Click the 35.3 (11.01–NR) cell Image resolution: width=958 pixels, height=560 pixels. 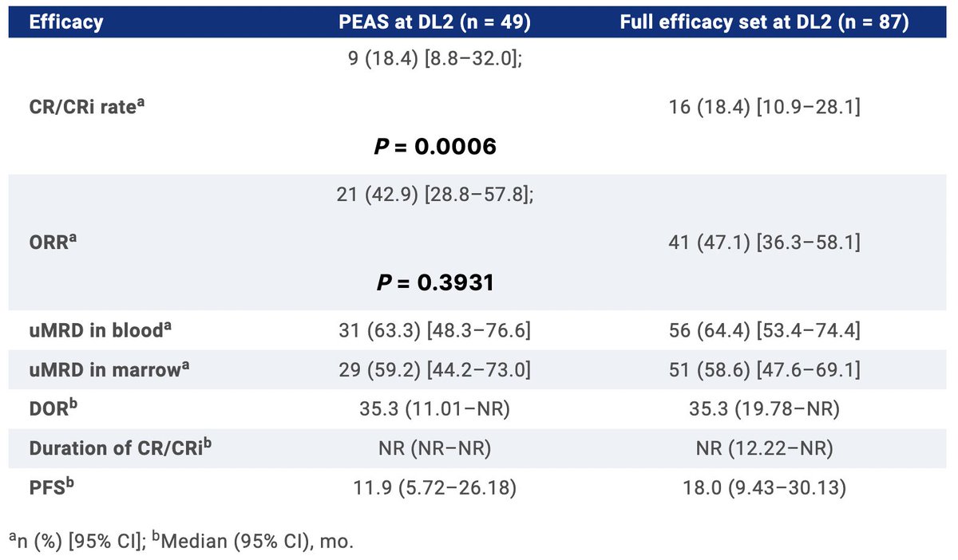[x=435, y=409]
